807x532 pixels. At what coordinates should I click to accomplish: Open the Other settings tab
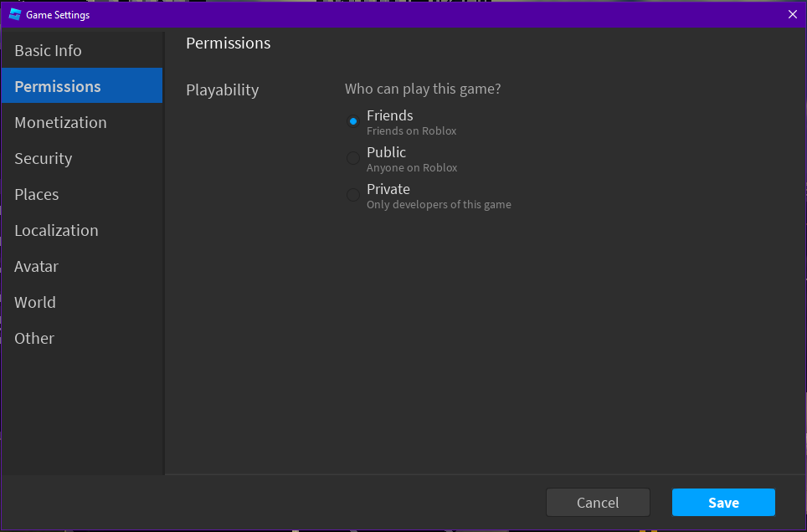point(34,338)
